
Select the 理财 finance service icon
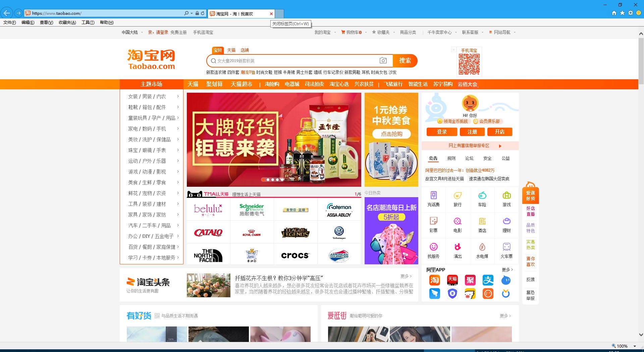[x=506, y=224]
